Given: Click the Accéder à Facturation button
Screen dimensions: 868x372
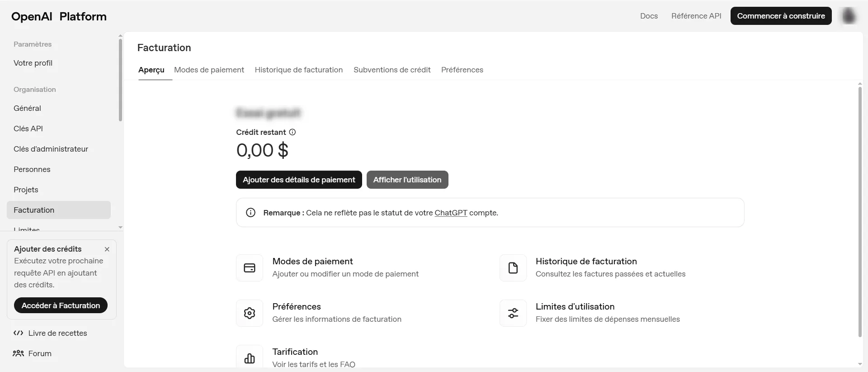Looking at the screenshot, I should (x=61, y=305).
